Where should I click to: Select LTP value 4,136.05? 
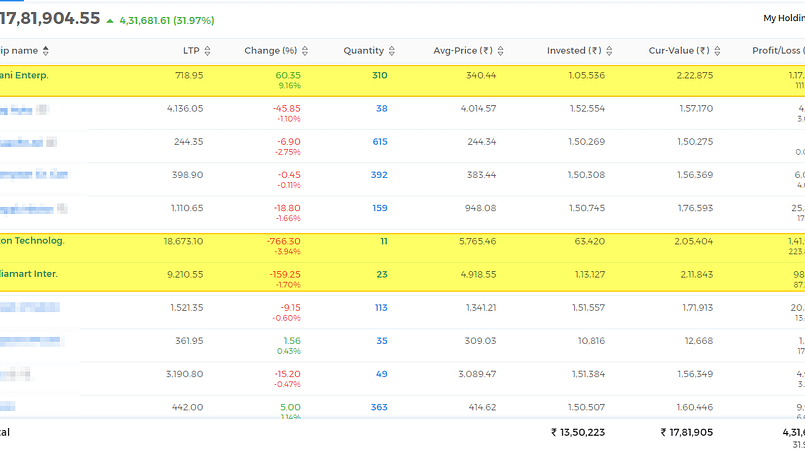point(185,109)
